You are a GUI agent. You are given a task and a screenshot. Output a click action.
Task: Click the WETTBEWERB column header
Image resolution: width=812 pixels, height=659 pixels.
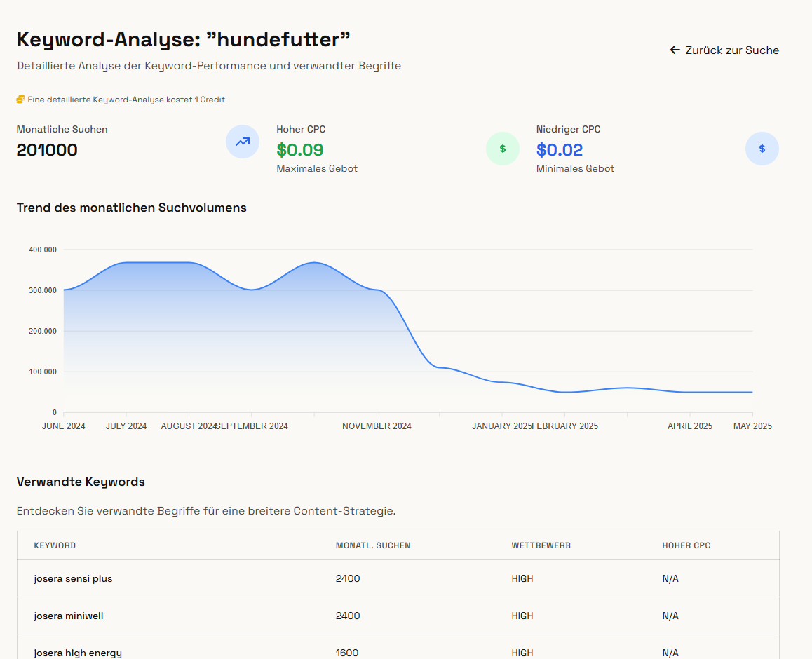point(541,545)
